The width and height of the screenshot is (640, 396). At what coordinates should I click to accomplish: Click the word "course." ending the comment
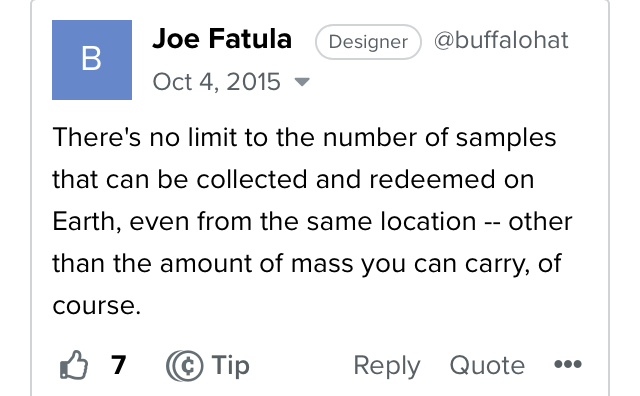(97, 306)
